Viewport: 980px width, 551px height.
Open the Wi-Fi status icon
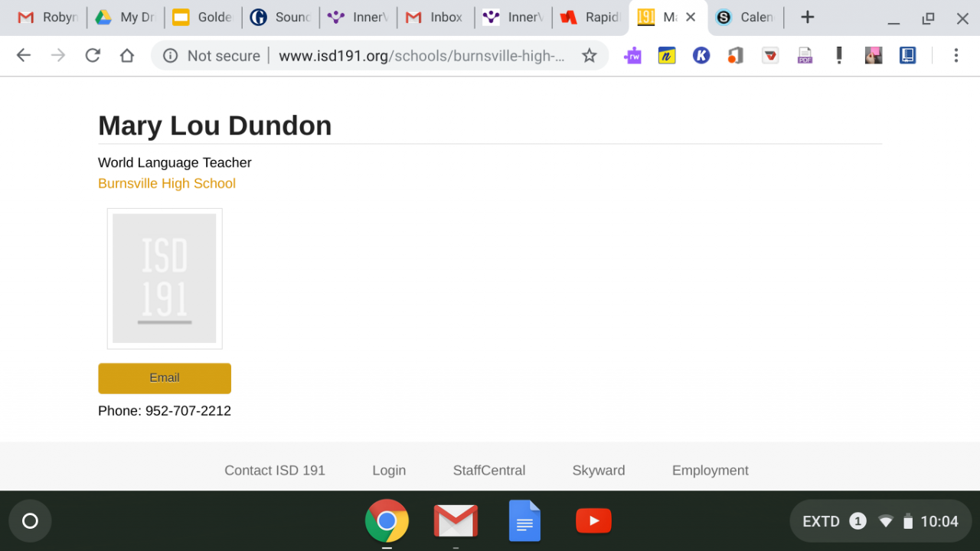click(886, 521)
